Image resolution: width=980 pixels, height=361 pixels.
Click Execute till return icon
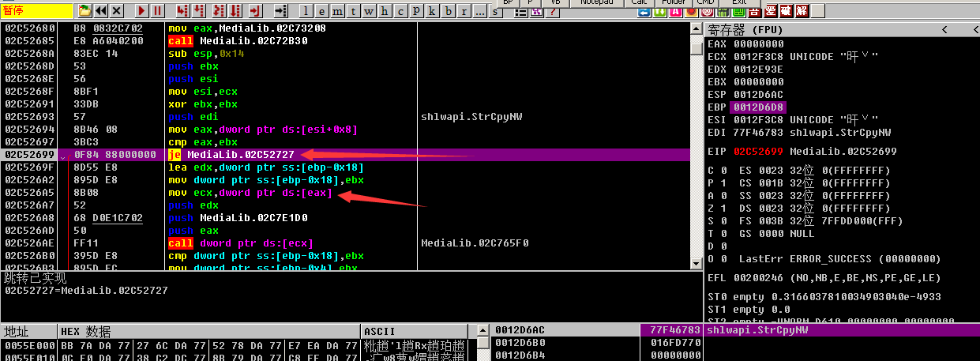[x=254, y=10]
